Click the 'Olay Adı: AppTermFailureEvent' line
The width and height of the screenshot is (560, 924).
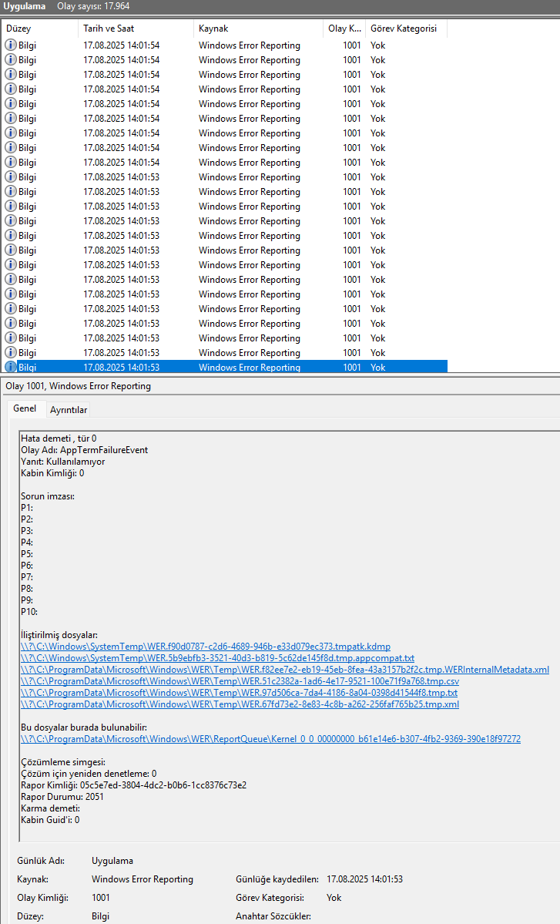(84, 449)
